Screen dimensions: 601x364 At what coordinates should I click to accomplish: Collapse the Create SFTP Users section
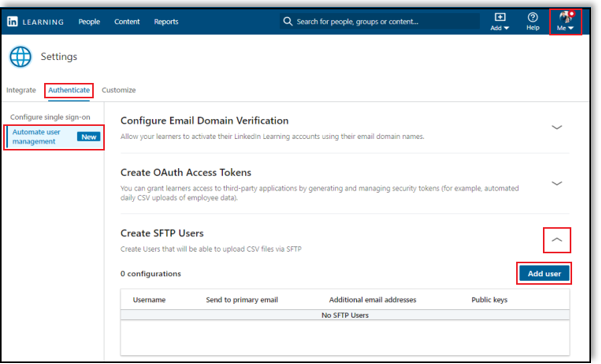[557, 240]
